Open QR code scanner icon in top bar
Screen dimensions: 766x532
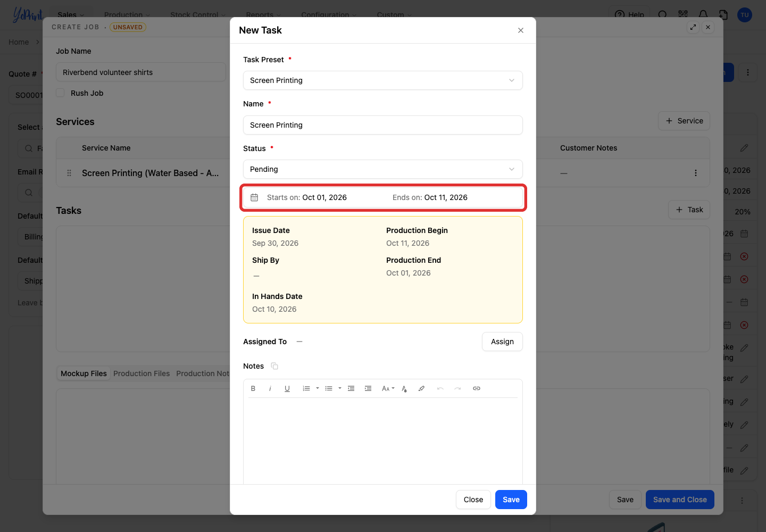[683, 14]
